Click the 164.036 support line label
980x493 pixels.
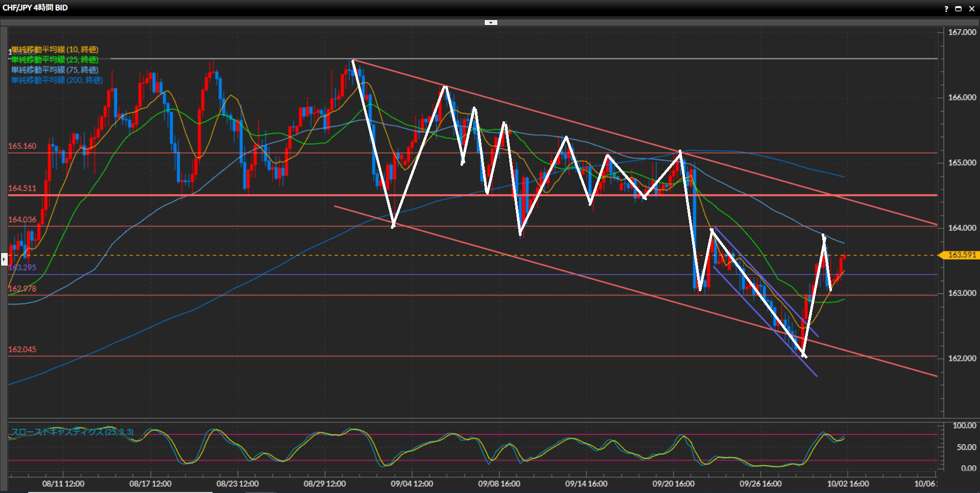pyautogui.click(x=23, y=220)
